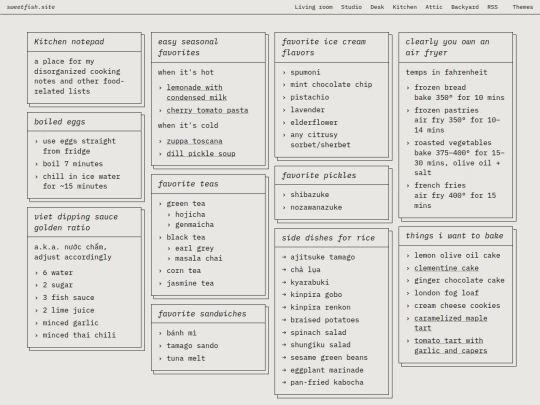
Task: Select the 'shungiku salad' item
Action: tap(320, 345)
